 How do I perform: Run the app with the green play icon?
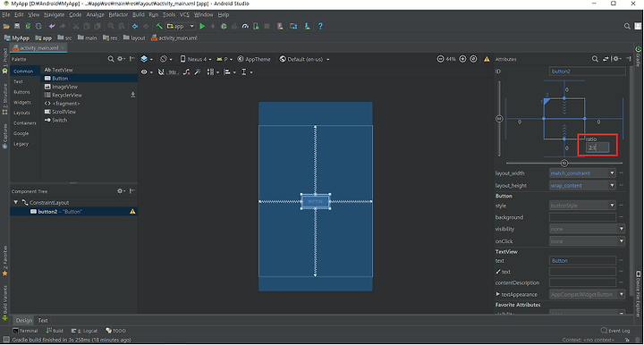tap(202, 26)
